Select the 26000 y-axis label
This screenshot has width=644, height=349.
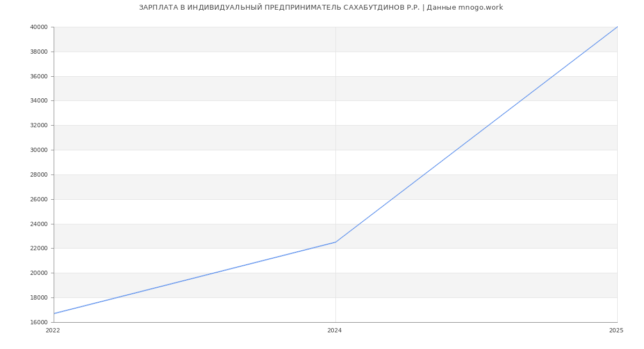40,199
